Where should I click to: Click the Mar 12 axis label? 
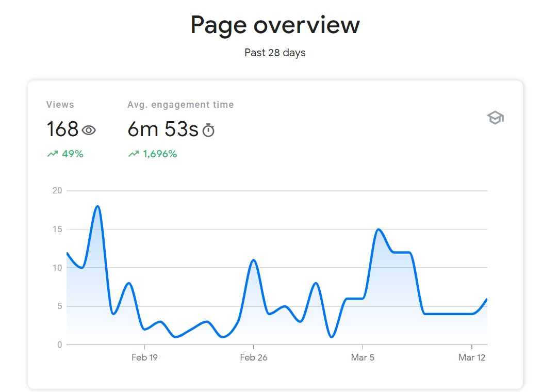pos(472,357)
